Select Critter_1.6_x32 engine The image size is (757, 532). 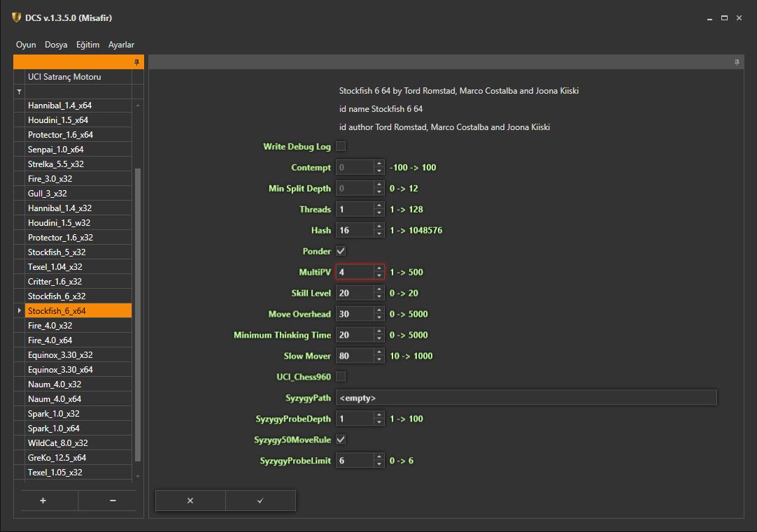tap(78, 282)
